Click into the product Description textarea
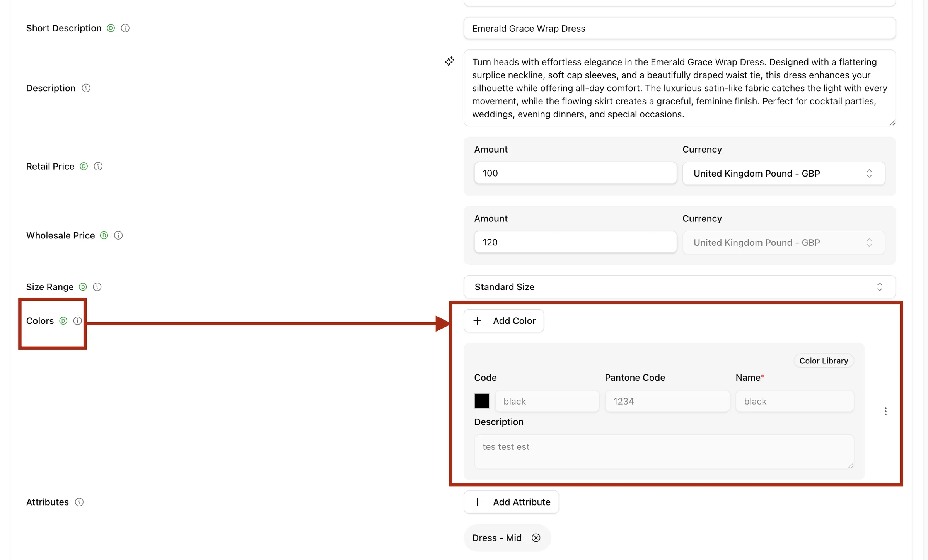Image resolution: width=928 pixels, height=560 pixels. 680,88
